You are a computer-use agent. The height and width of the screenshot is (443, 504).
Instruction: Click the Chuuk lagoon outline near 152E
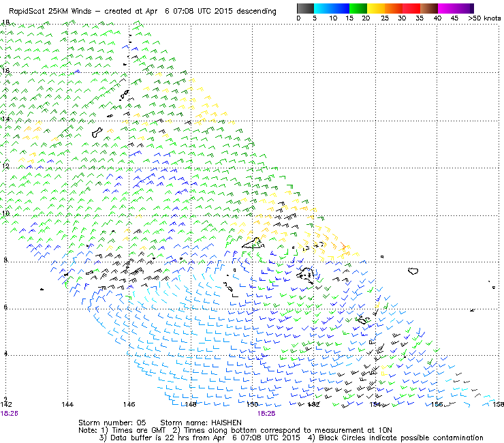305,275
